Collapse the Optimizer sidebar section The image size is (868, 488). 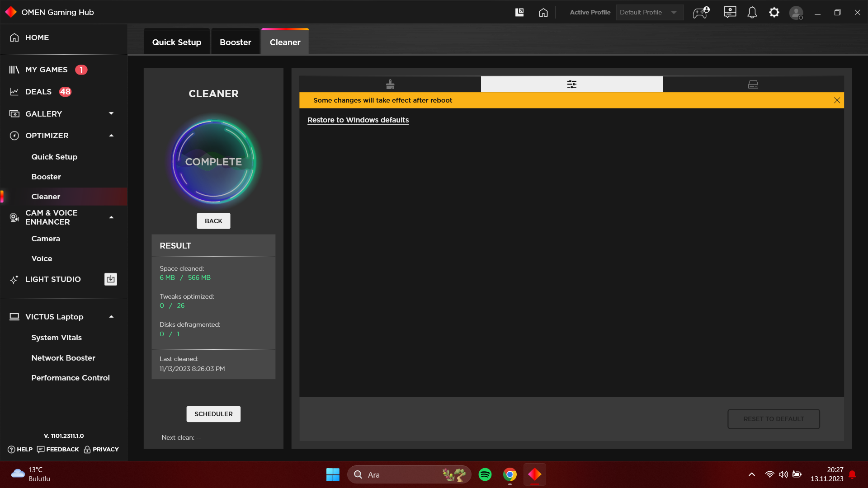click(x=111, y=136)
